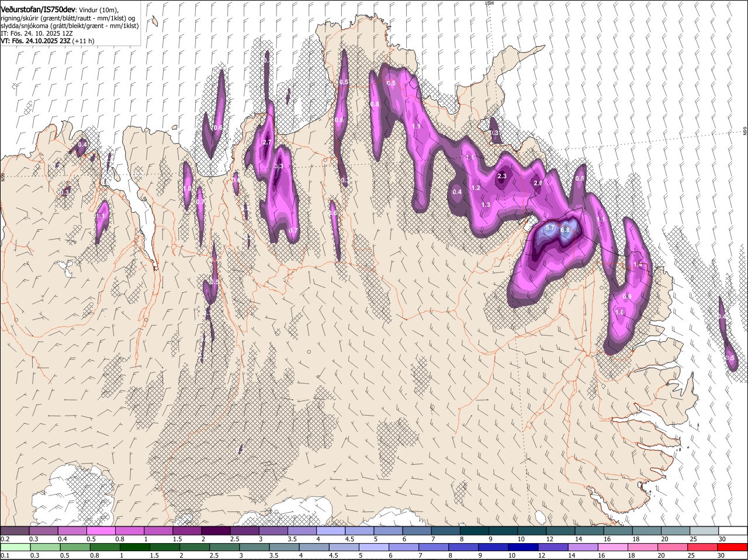The image size is (748, 560).
Task: Click the 'IT: Fös. 24. 10. 2025 12Z' line
Action: click(36, 33)
